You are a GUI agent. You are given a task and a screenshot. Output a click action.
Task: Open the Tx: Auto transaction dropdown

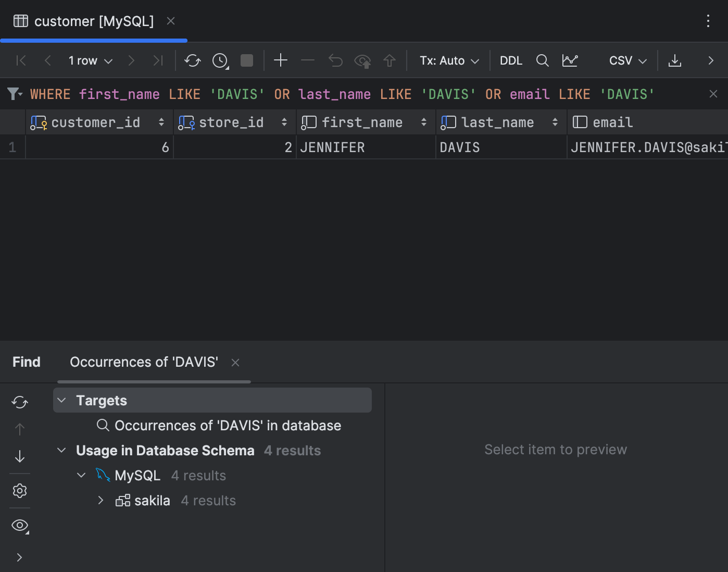click(x=448, y=60)
